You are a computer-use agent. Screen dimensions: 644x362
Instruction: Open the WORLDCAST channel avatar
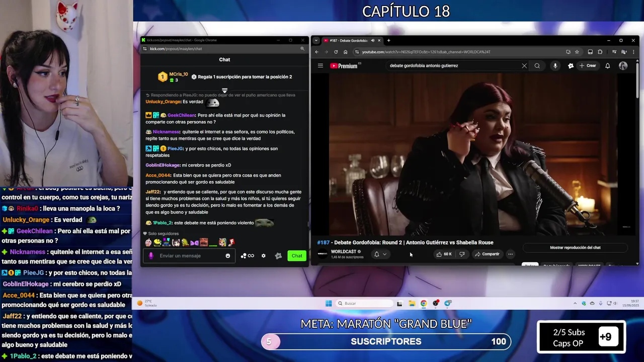[322, 254]
